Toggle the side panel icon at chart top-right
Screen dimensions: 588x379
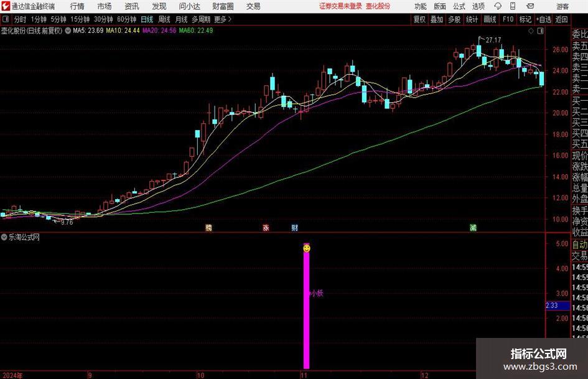coord(540,31)
